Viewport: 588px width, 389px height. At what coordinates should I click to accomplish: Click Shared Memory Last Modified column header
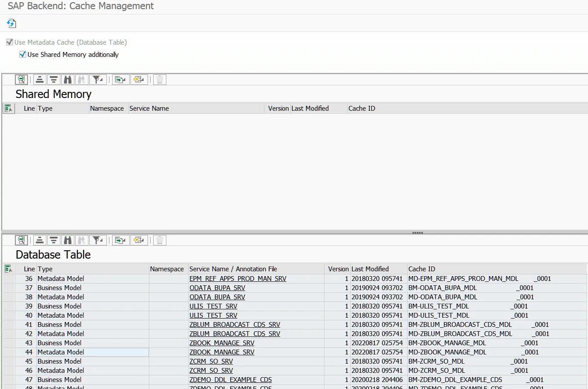(319, 109)
